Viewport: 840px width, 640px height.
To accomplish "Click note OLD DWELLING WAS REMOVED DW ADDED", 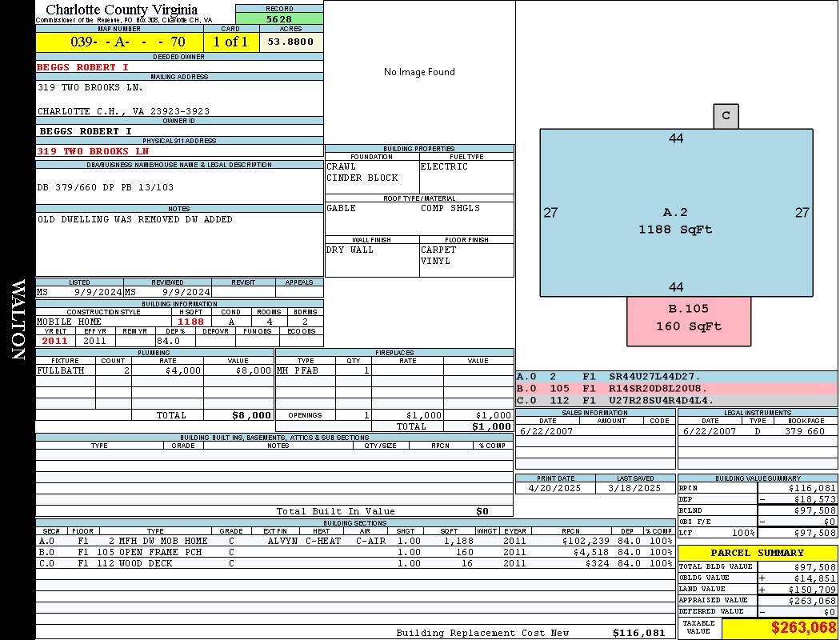I will 135,219.
